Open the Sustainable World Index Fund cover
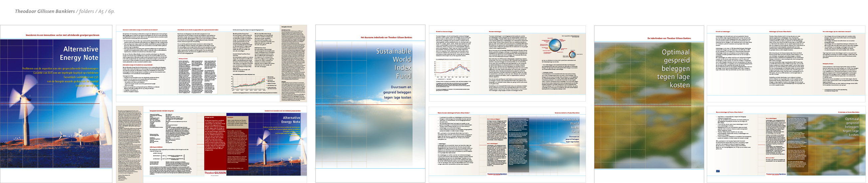Image resolution: width=868 pixels, height=183 pixels. tap(370, 104)
